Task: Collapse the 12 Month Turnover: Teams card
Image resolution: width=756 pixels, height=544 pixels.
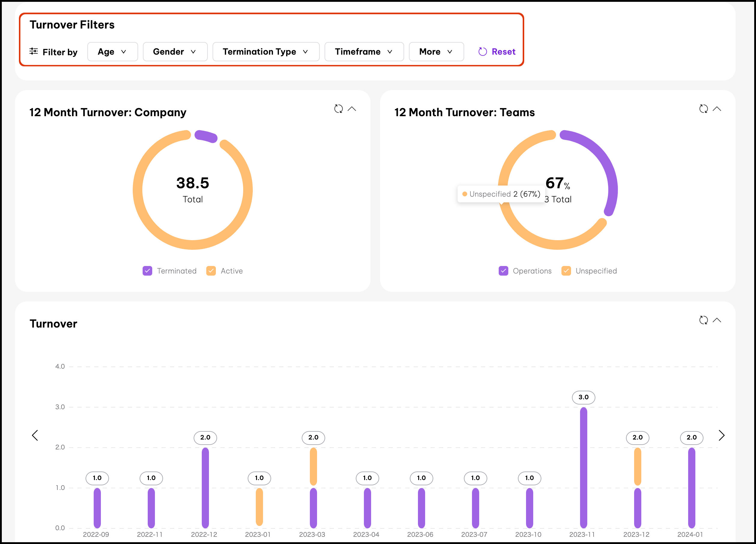Action: tap(717, 109)
